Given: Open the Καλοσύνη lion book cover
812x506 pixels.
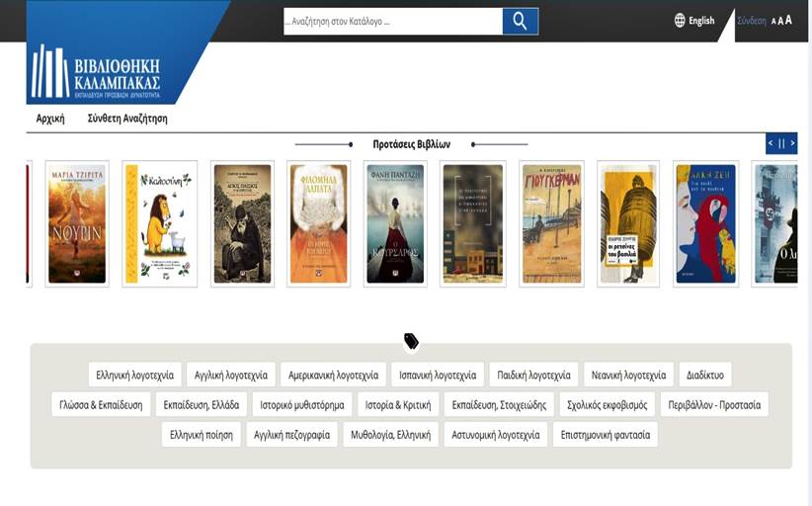Looking at the screenshot, I should pyautogui.click(x=159, y=223).
